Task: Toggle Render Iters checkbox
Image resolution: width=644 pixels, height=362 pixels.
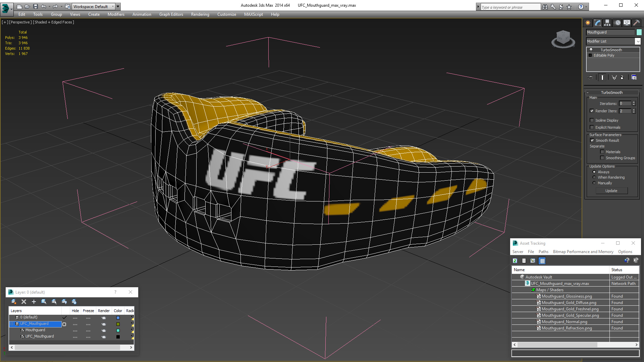Action: pyautogui.click(x=592, y=111)
